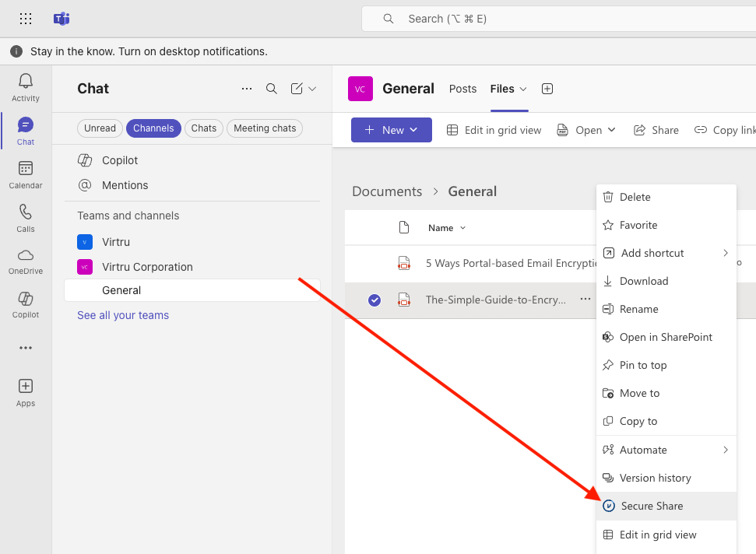Choose Edit in grid view menu item

(x=666, y=535)
